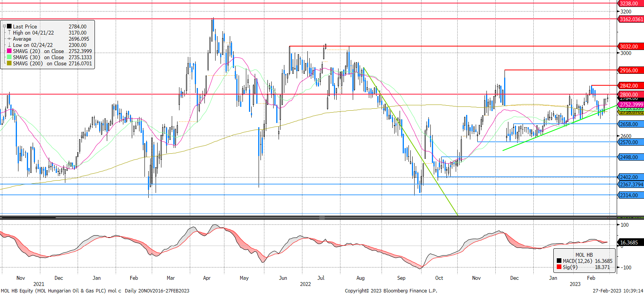
Task: Click the olive SMAVG (200) swatch
Action: 9,63
